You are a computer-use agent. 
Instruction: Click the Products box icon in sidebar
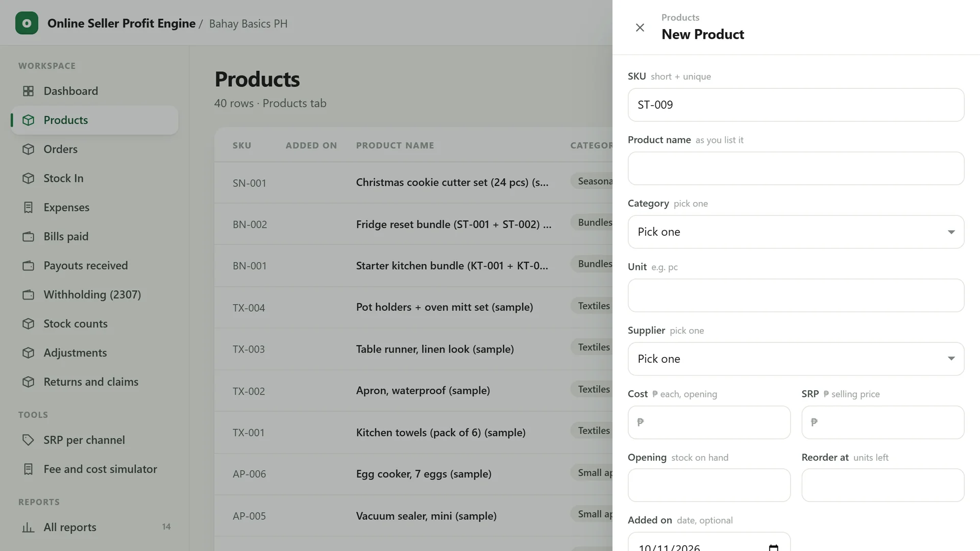(29, 120)
